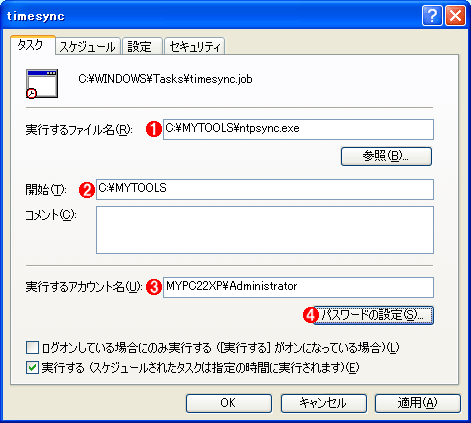
Task: Open the 設定 tab
Action: 142,47
